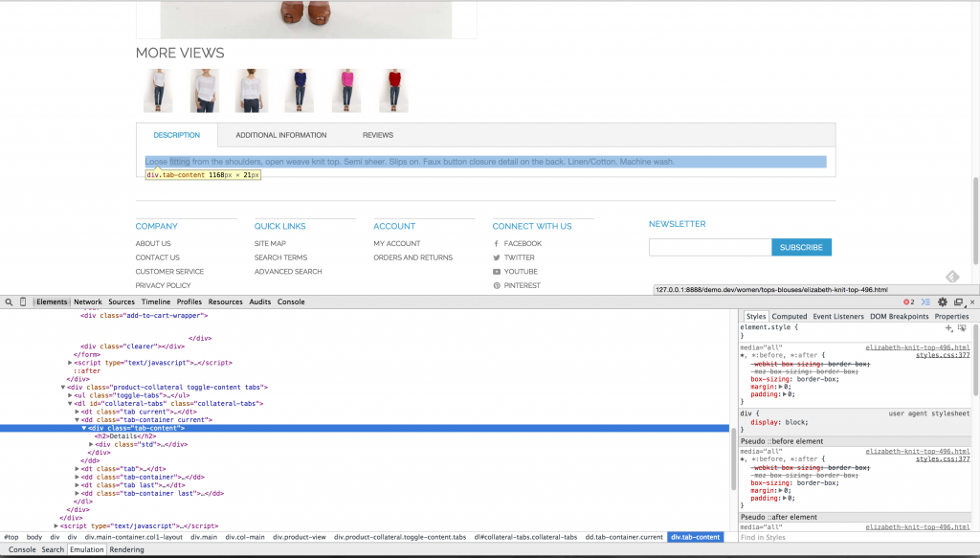Click the Facebook icon in the footer
Screen dimensions: 980x558
[497, 244]
